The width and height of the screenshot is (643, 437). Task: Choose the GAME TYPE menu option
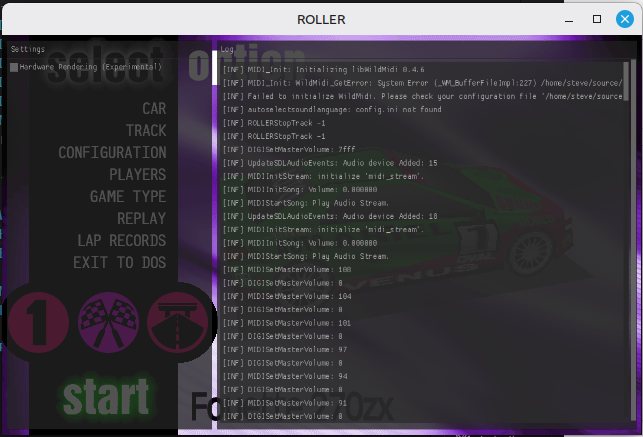[128, 197]
